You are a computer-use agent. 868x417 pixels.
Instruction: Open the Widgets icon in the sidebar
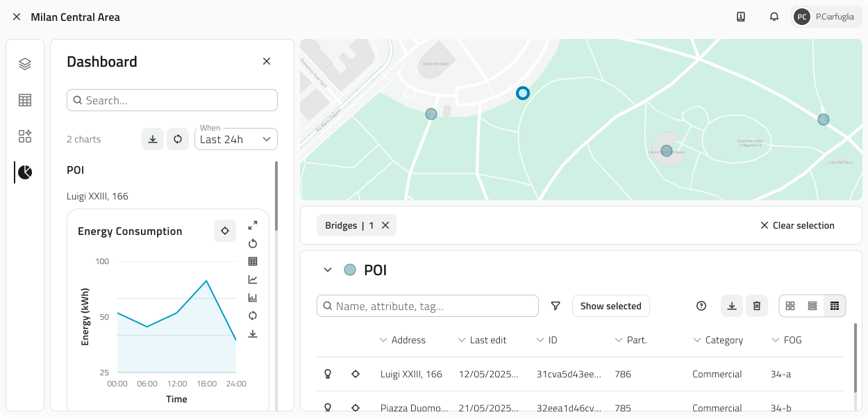pyautogui.click(x=25, y=136)
